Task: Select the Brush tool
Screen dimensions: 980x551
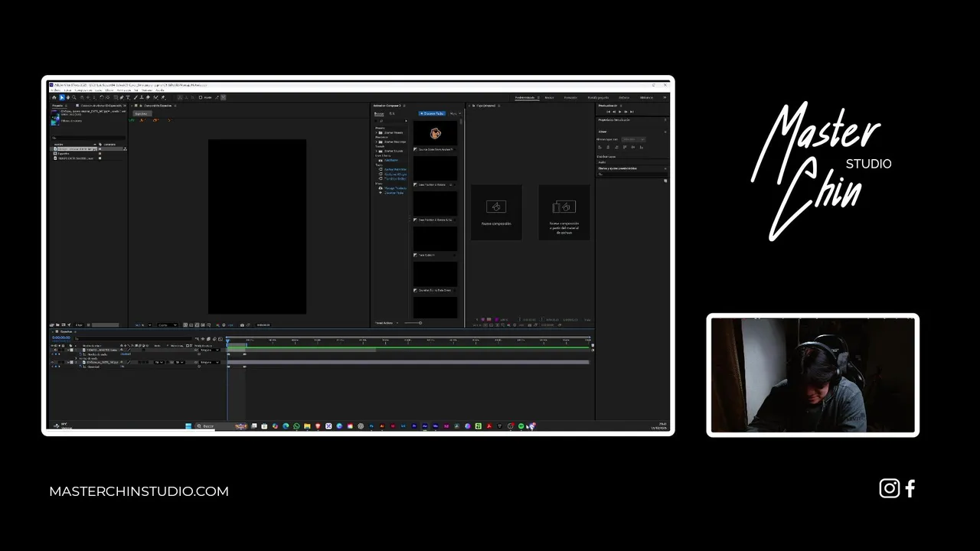Action: tap(136, 97)
